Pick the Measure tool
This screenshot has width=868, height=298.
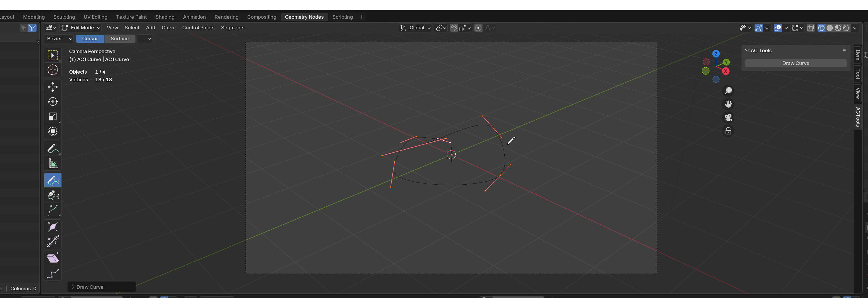click(53, 163)
